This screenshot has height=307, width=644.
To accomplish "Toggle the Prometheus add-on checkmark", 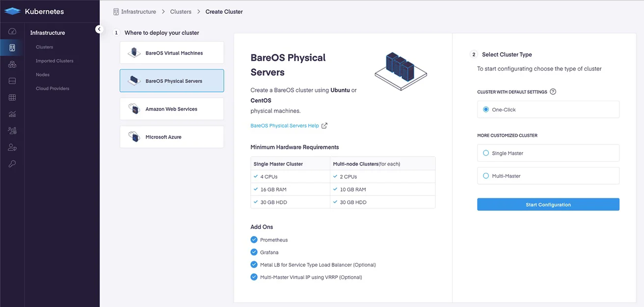I will pyautogui.click(x=254, y=240).
